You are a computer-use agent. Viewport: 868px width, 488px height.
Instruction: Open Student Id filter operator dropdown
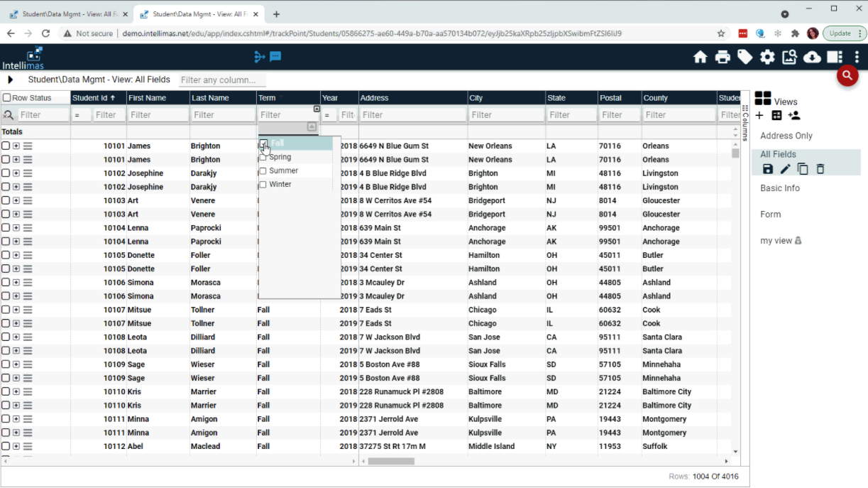81,115
